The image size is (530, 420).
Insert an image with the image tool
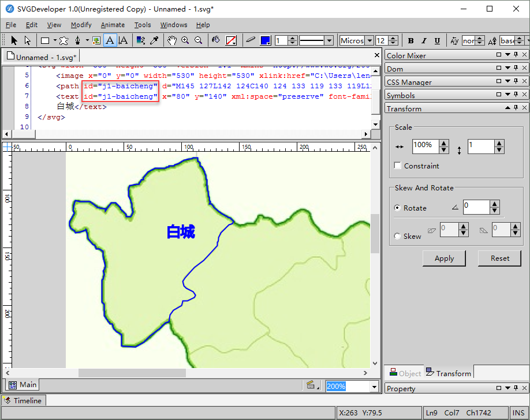point(96,40)
